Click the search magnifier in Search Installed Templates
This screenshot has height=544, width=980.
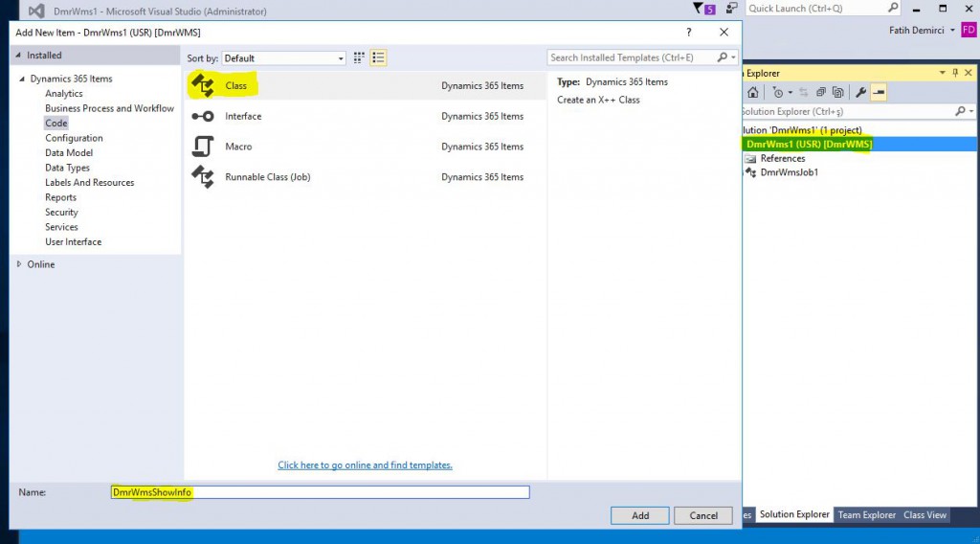pyautogui.click(x=722, y=57)
